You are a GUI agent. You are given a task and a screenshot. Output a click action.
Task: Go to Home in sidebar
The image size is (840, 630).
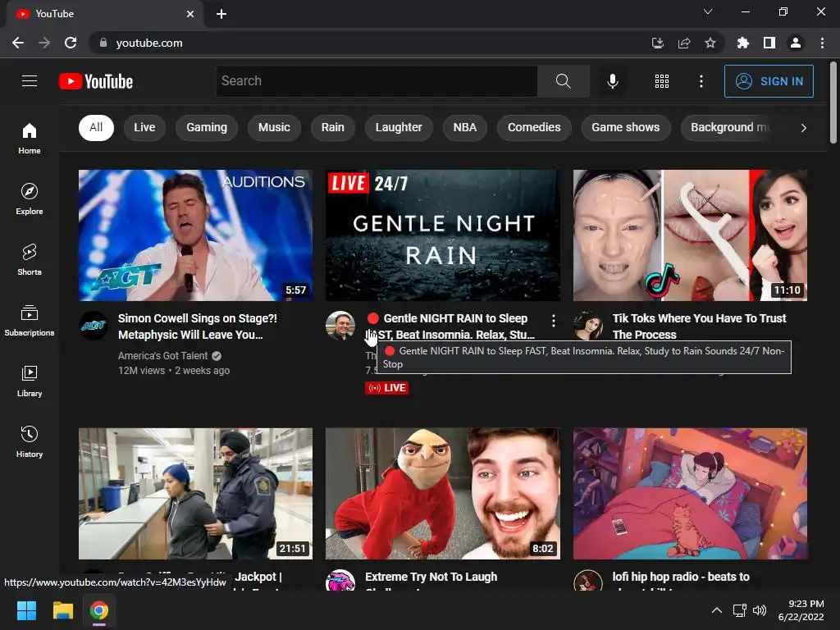[x=30, y=139]
